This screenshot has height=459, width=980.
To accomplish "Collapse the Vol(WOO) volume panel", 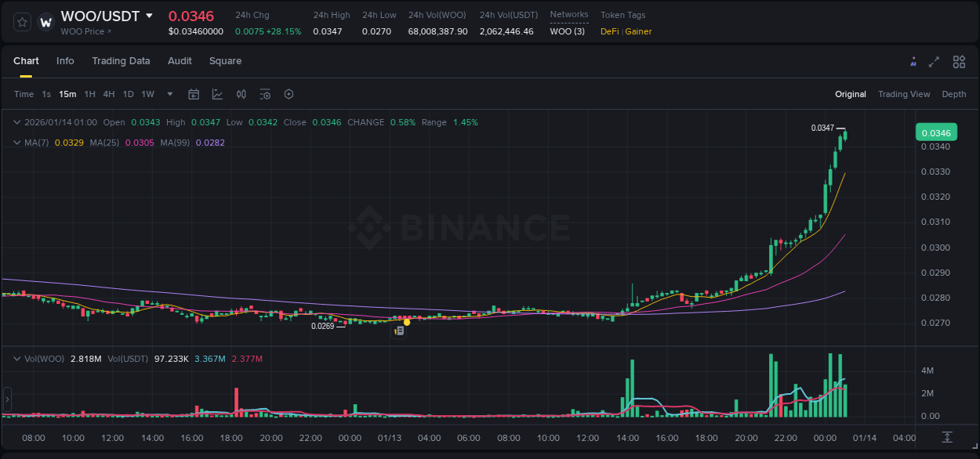I will 16,358.
